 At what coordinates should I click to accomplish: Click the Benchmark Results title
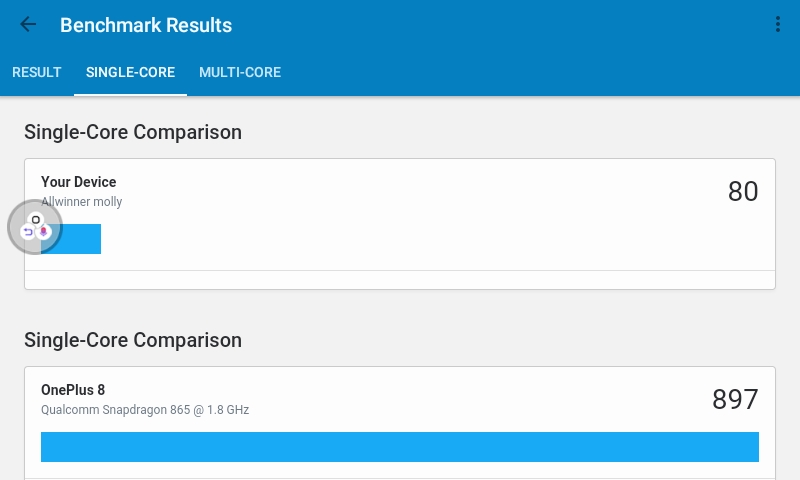[x=146, y=25]
